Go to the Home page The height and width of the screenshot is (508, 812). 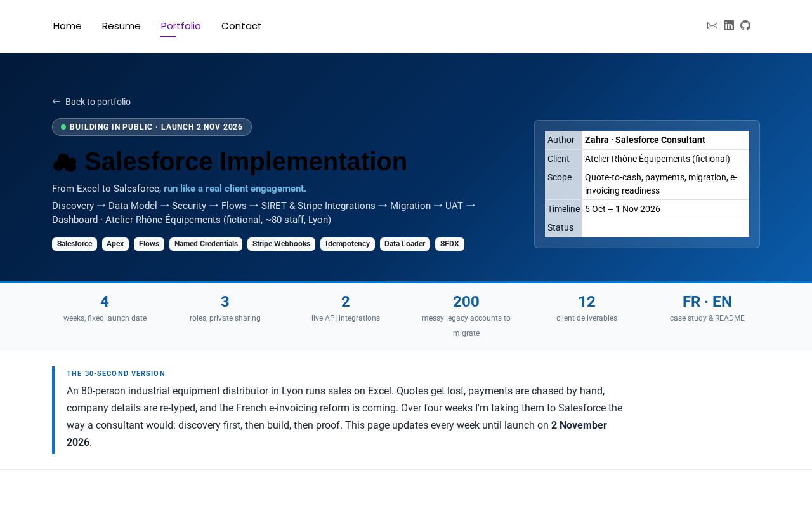(67, 26)
